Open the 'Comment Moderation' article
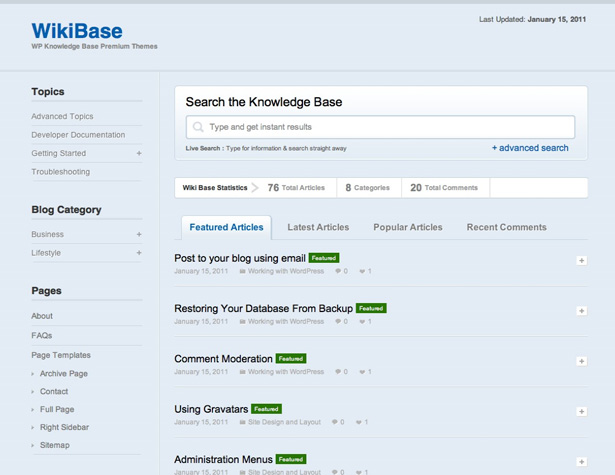Screen dimensions: 615x475 [x=223, y=359]
